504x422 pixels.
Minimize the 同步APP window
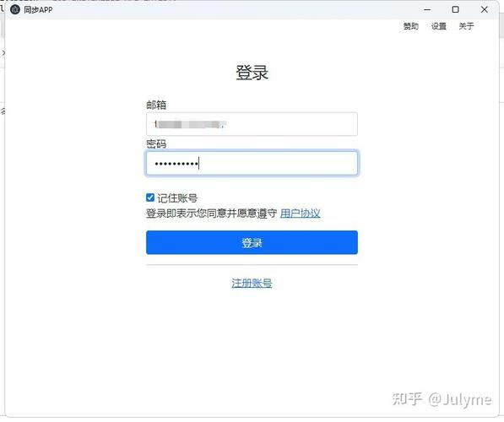tap(427, 9)
